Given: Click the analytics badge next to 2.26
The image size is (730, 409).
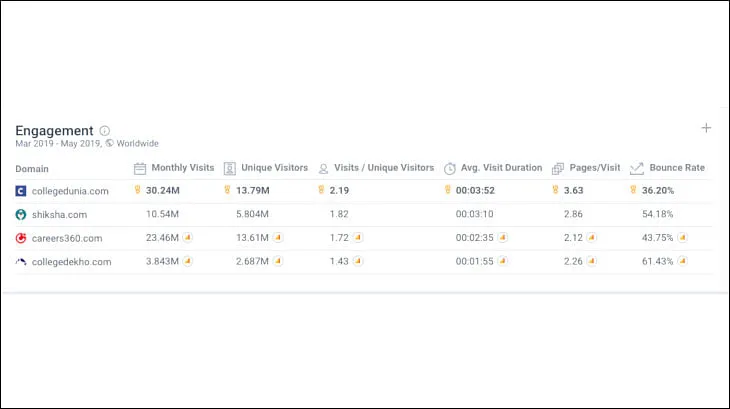Looking at the screenshot, I should click(591, 261).
